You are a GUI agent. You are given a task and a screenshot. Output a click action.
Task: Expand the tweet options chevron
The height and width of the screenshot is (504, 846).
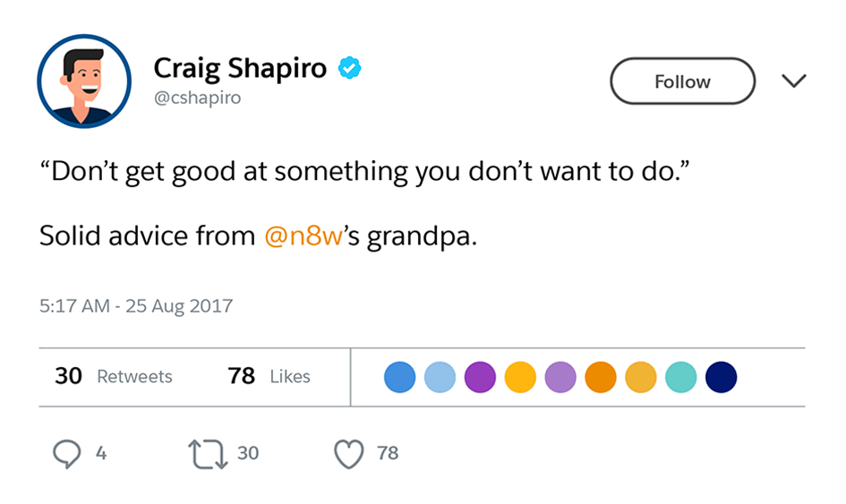coord(793,81)
